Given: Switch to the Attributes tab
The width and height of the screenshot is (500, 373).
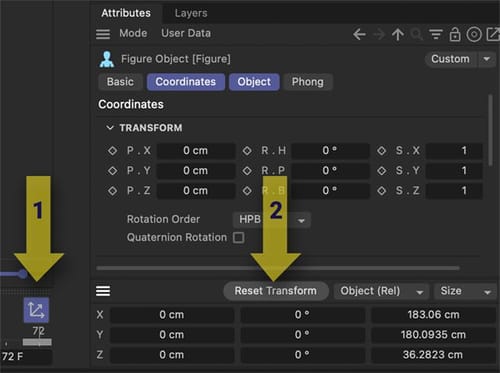Looking at the screenshot, I should pyautogui.click(x=126, y=13).
